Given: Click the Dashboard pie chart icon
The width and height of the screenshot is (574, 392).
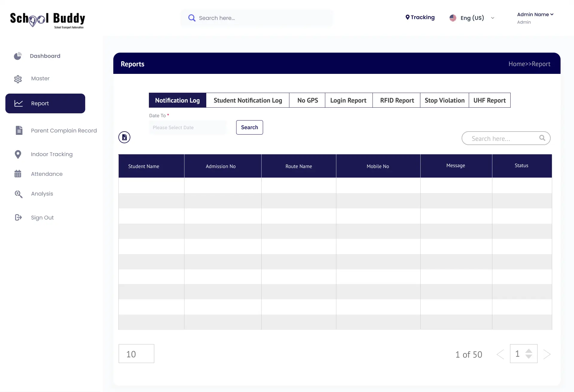Looking at the screenshot, I should (x=18, y=56).
